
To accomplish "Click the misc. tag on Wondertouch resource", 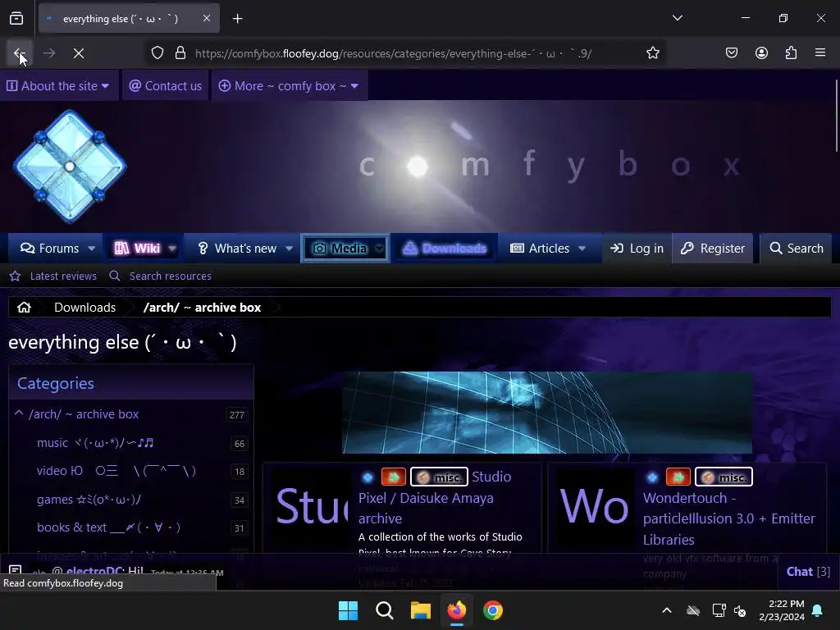I will pos(724,477).
